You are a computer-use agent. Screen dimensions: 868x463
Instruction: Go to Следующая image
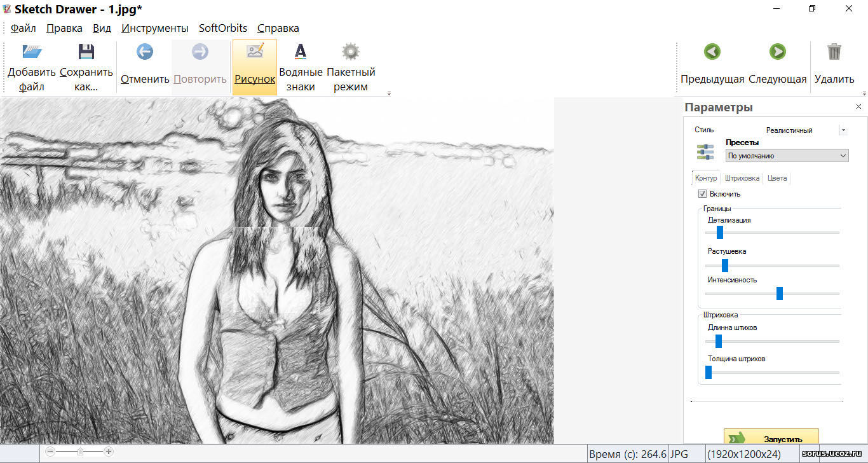click(x=777, y=52)
